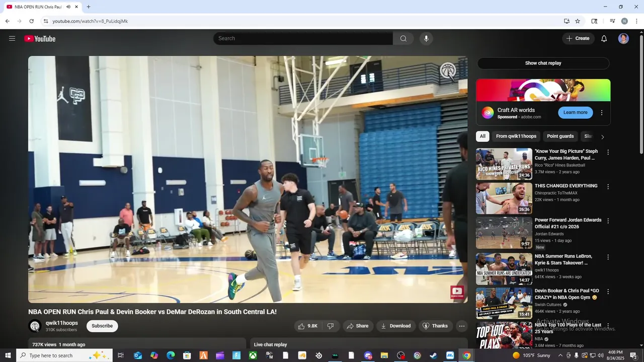This screenshot has width=644, height=362.
Task: Click the subscribe watermark on video
Action: tap(457, 292)
